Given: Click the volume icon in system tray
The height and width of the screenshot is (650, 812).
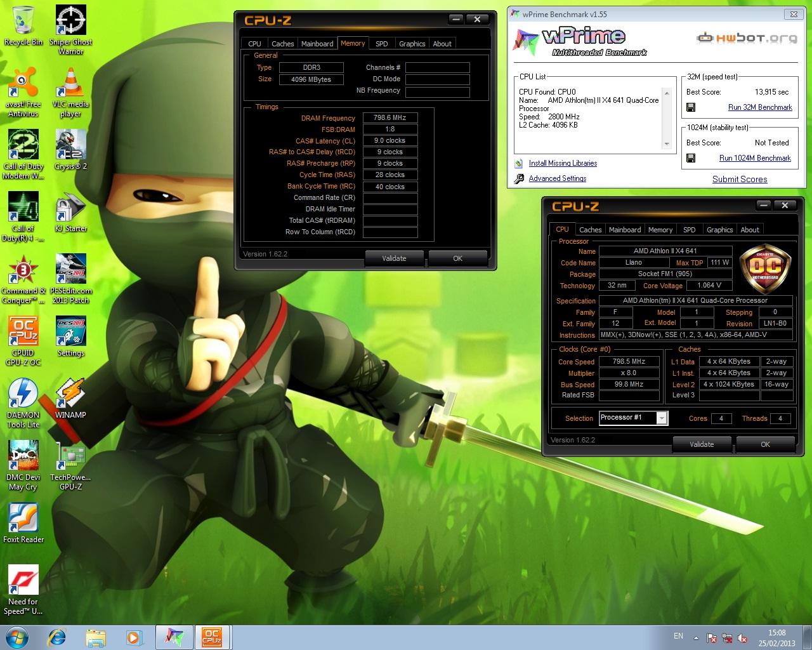Looking at the screenshot, I should pos(742,637).
